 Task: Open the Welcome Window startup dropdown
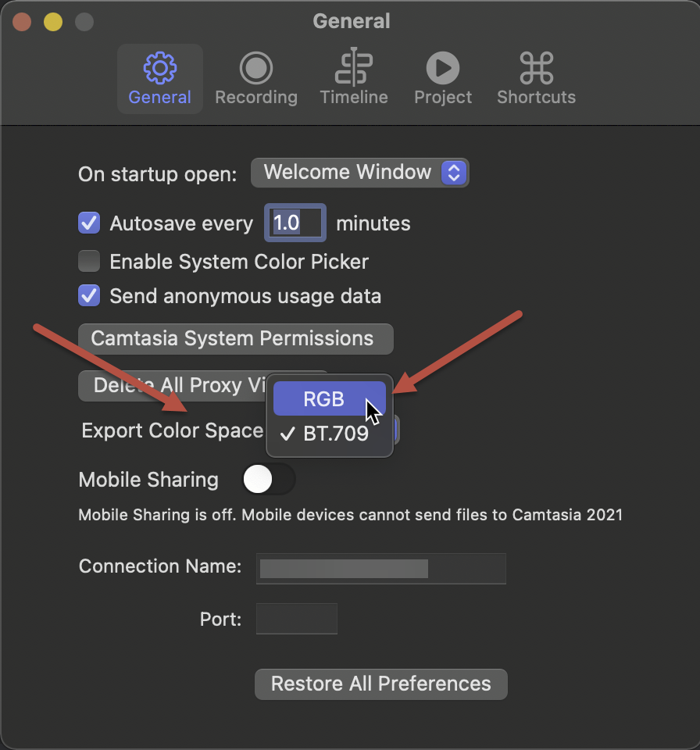click(x=359, y=173)
